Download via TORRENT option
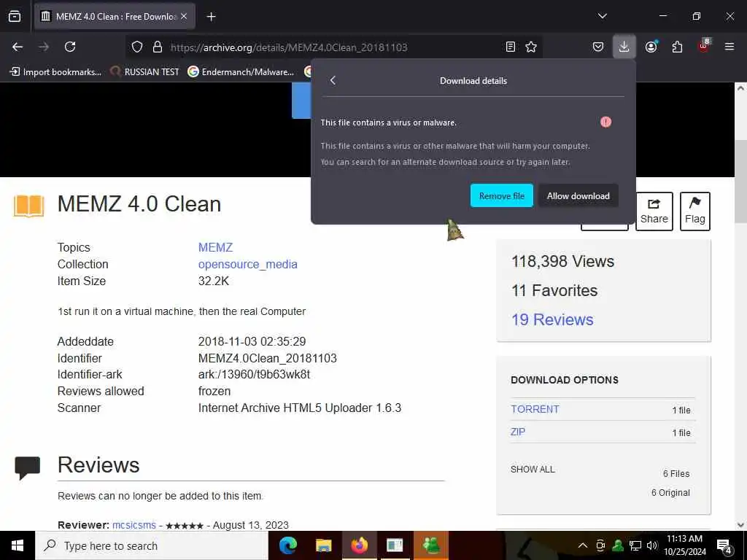This screenshot has height=560, width=747. (535, 409)
